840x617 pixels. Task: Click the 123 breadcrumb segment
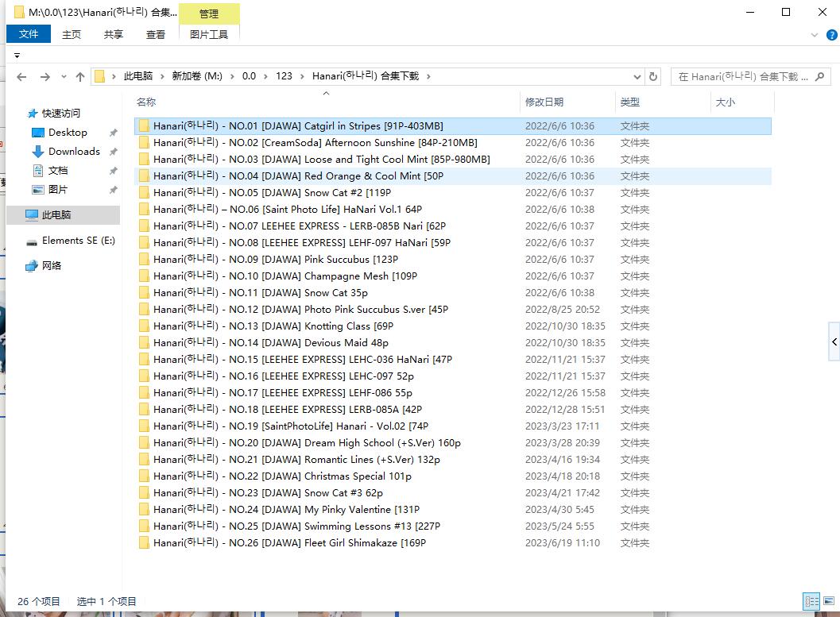[x=284, y=76]
